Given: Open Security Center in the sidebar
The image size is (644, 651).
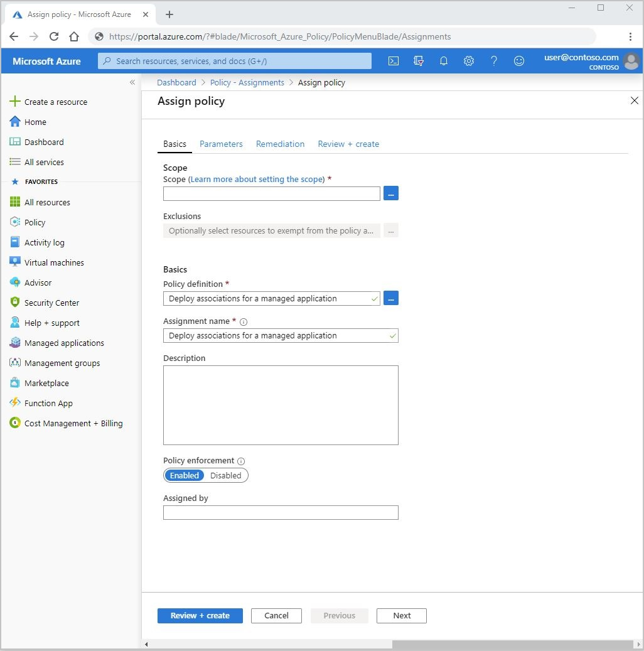Looking at the screenshot, I should (51, 302).
